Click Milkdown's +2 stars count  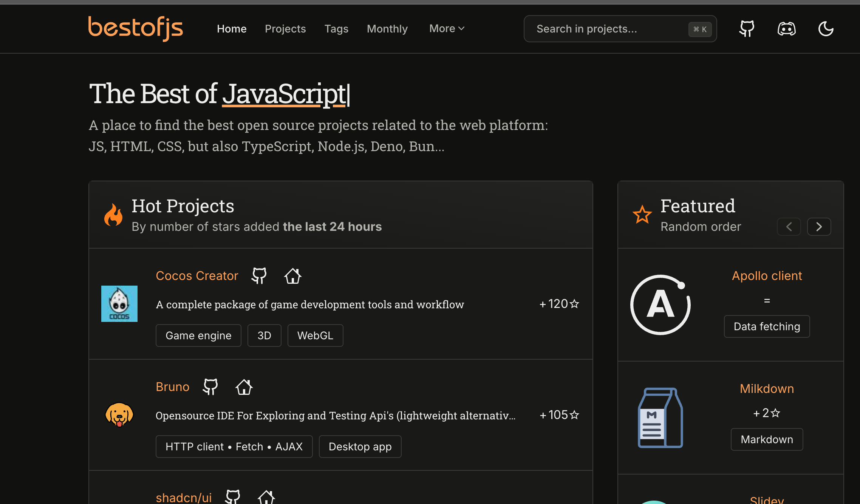(767, 413)
